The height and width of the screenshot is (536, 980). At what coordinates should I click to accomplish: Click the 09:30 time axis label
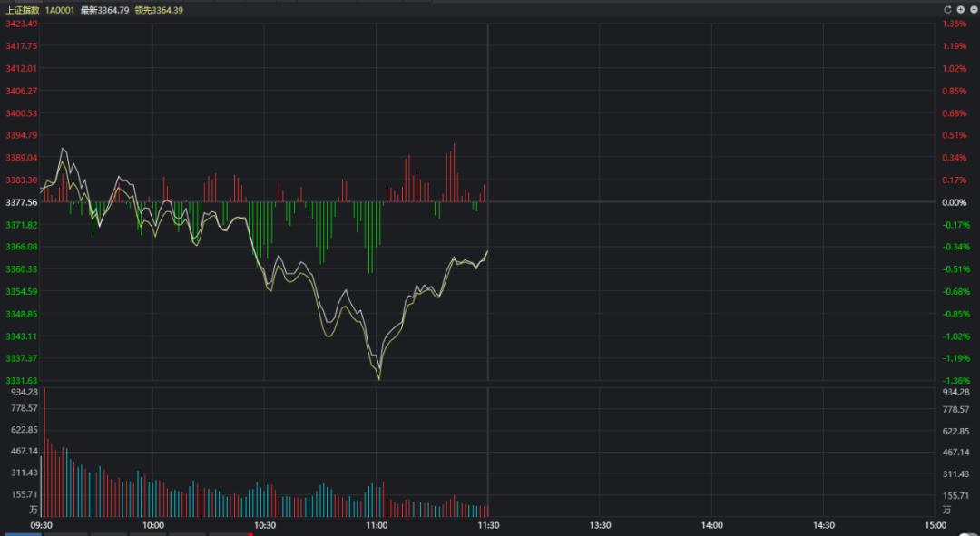(x=42, y=525)
